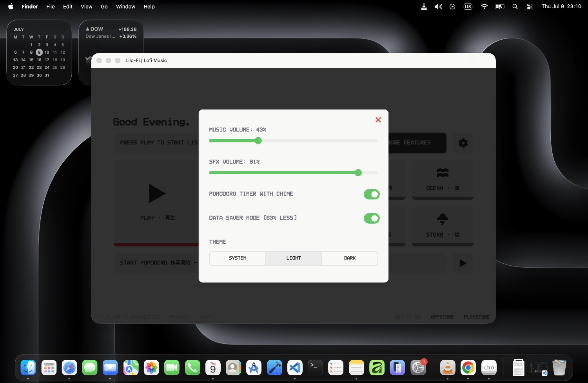Open Terminal from the Dock
The image size is (588, 383).
[315, 368]
